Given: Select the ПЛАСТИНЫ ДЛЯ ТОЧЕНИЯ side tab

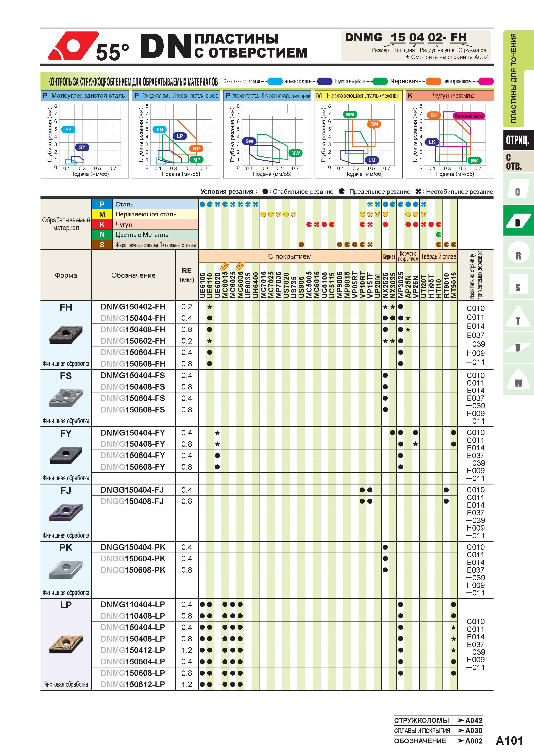Looking at the screenshot, I should coord(514,78).
